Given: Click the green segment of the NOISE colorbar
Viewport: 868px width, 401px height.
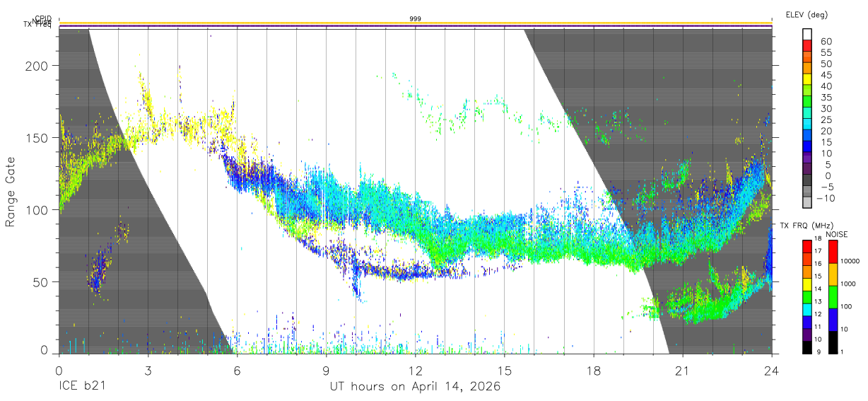Looking at the screenshot, I should (x=833, y=296).
